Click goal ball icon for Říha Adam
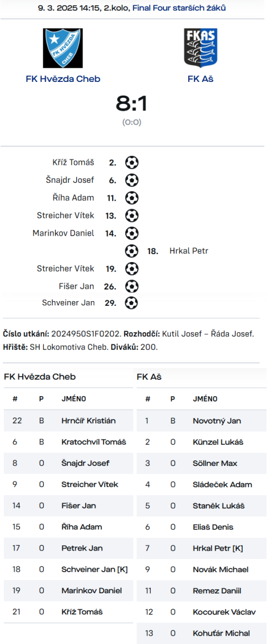 (132, 198)
